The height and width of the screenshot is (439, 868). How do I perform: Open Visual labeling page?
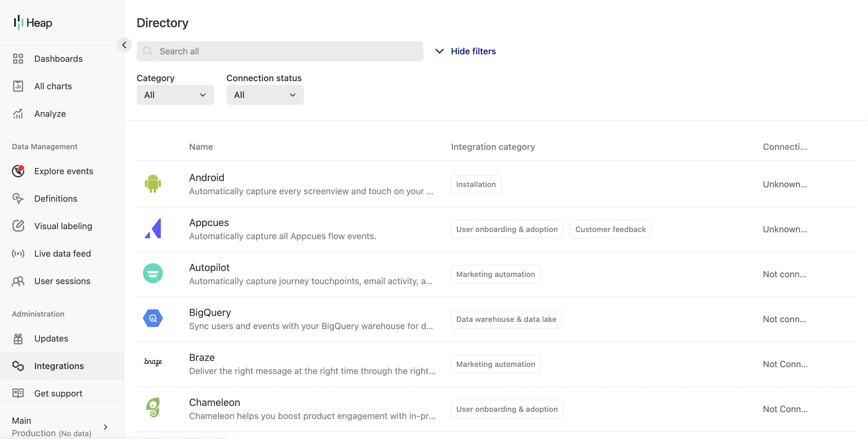tap(63, 226)
